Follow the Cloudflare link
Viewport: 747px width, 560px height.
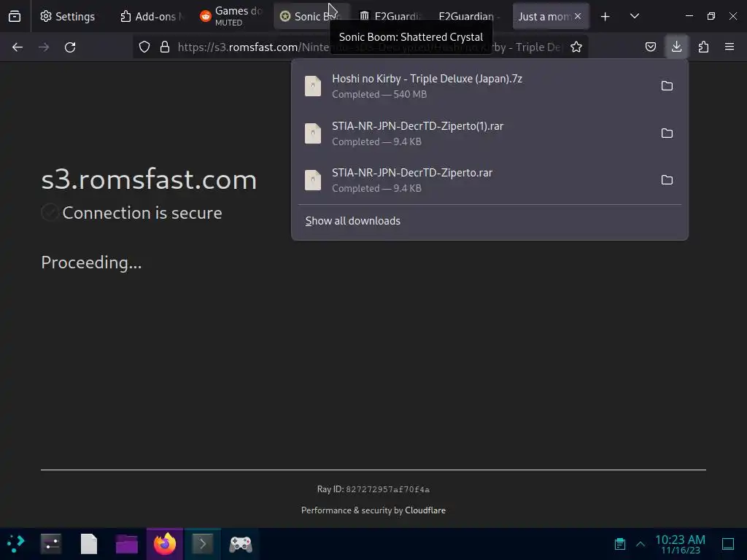(x=425, y=510)
